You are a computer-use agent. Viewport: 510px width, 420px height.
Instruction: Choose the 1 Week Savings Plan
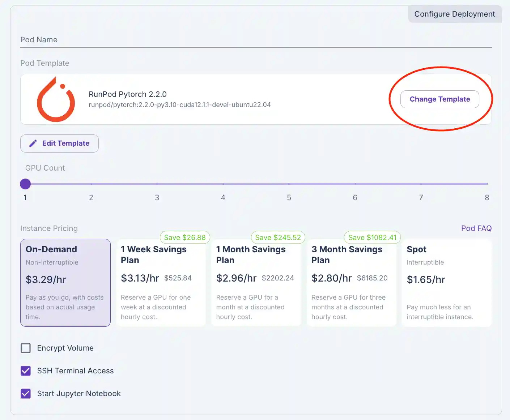[161, 283]
